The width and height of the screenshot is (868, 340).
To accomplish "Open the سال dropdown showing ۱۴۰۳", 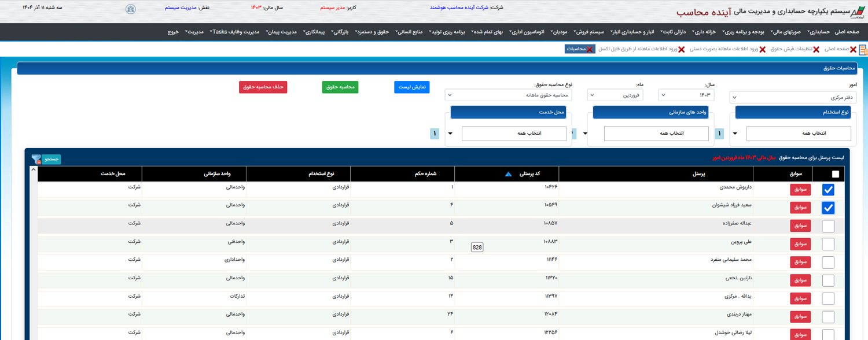I will pos(687,95).
